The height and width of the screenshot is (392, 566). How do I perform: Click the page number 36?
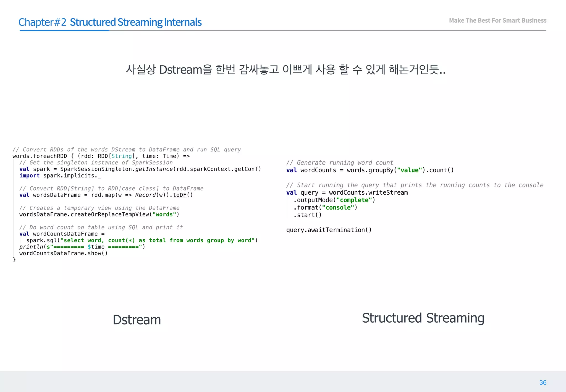tap(543, 382)
